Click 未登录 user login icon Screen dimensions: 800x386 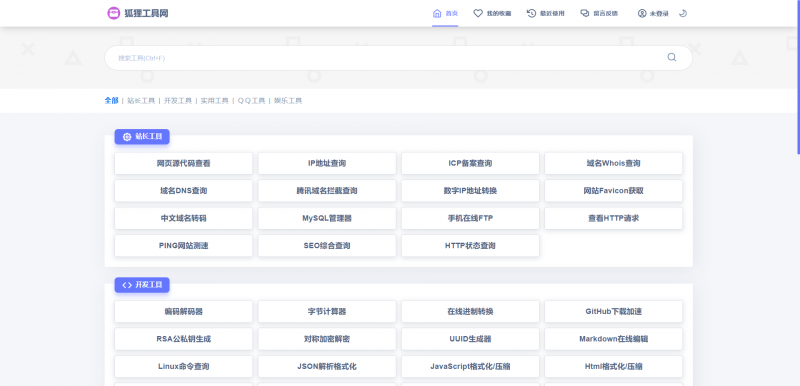point(642,13)
